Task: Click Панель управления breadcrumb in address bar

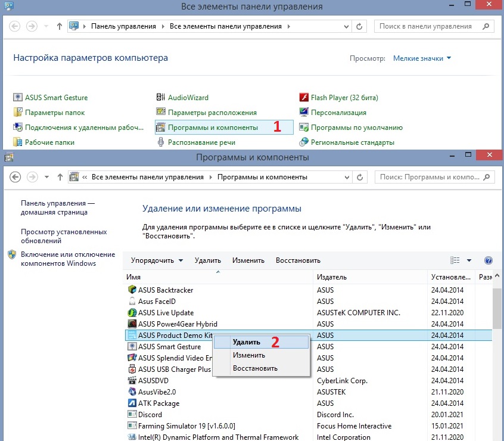Action: 123,26
